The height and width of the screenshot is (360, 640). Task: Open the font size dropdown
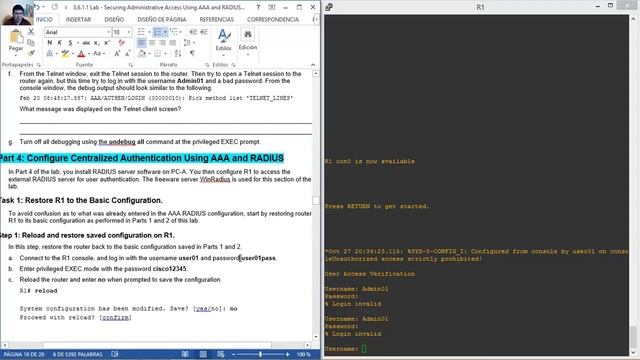coord(129,32)
